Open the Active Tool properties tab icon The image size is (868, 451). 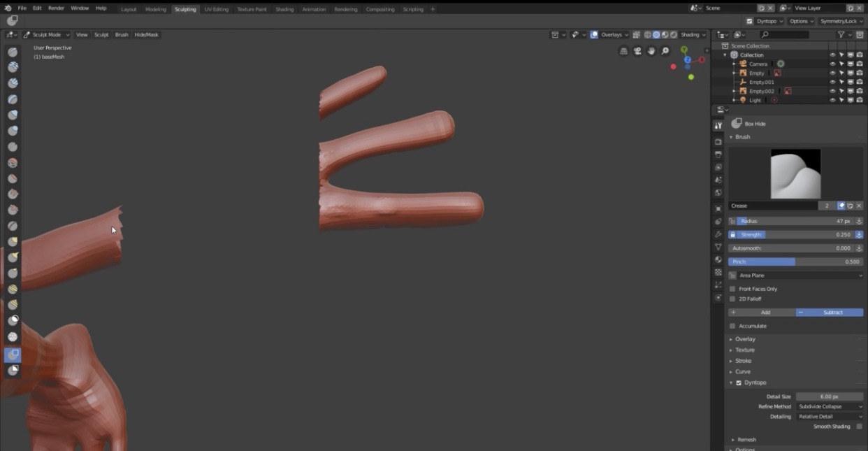click(x=718, y=126)
